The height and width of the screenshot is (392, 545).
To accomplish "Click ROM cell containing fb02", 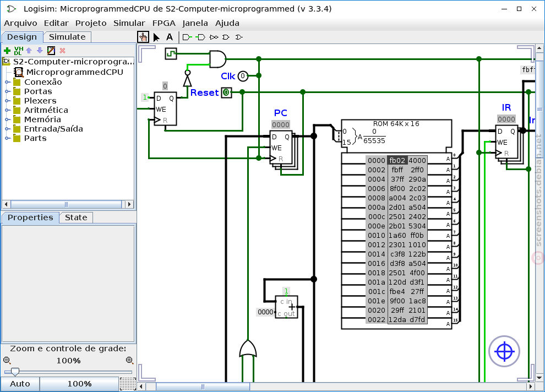I will [397, 161].
